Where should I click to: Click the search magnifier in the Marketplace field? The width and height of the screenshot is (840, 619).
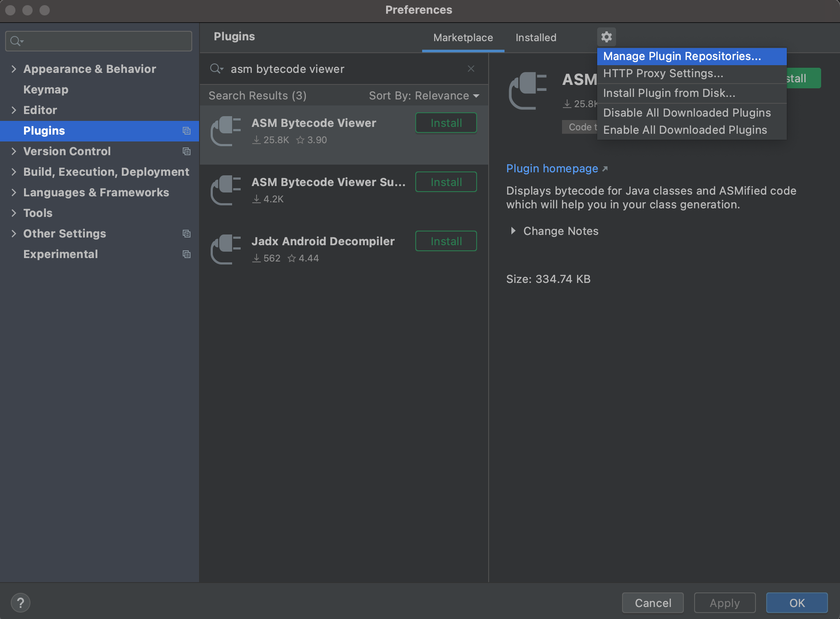[217, 69]
